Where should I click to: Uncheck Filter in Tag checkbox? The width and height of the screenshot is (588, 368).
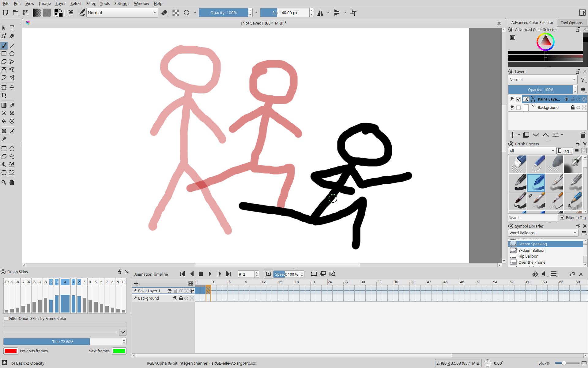[x=562, y=217]
